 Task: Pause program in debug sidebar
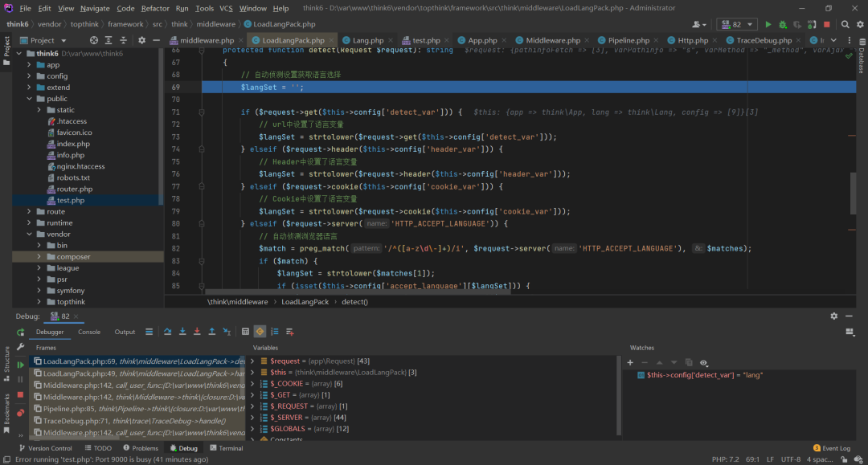pos(20,380)
